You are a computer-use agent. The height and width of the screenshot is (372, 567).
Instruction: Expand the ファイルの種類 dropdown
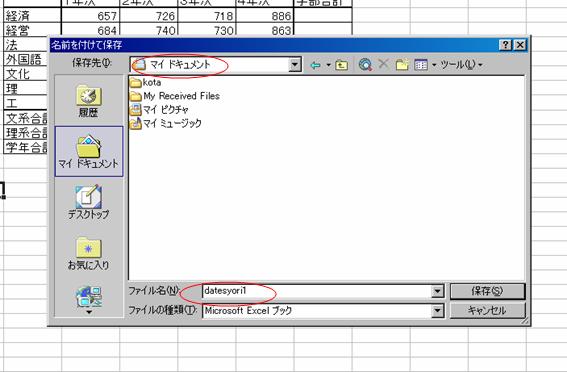click(x=437, y=311)
